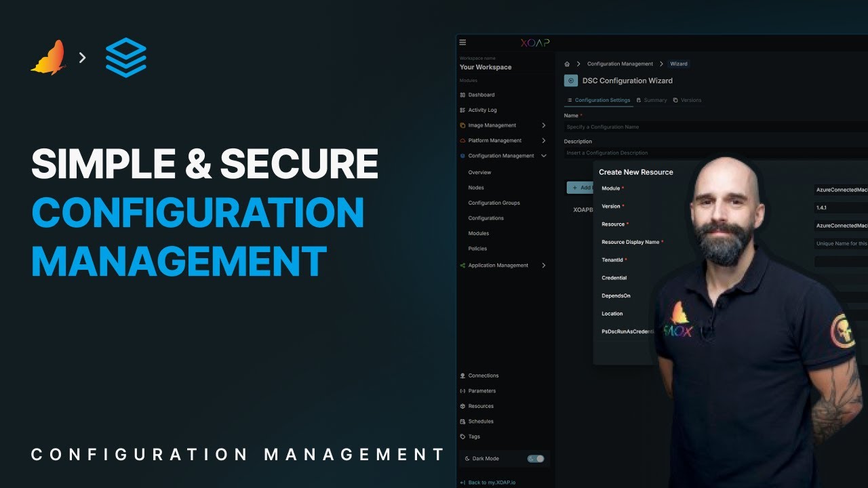The width and height of the screenshot is (868, 488).
Task: Click the PsDscRunAsCredential label
Action: click(628, 331)
